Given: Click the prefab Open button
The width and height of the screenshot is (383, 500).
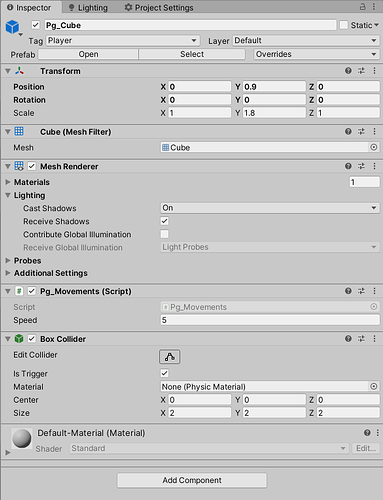Looking at the screenshot, I should click(x=88, y=54).
